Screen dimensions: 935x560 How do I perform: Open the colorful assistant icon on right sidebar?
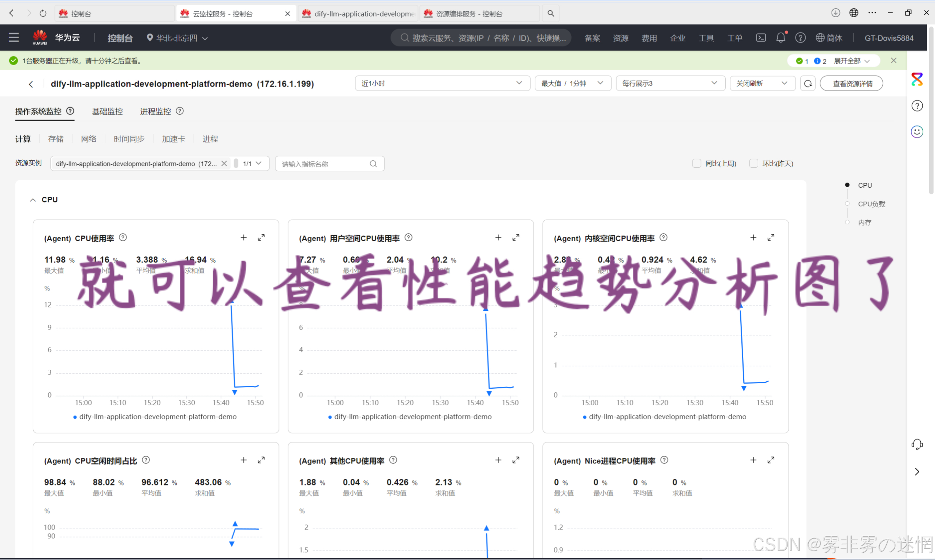[x=917, y=79]
